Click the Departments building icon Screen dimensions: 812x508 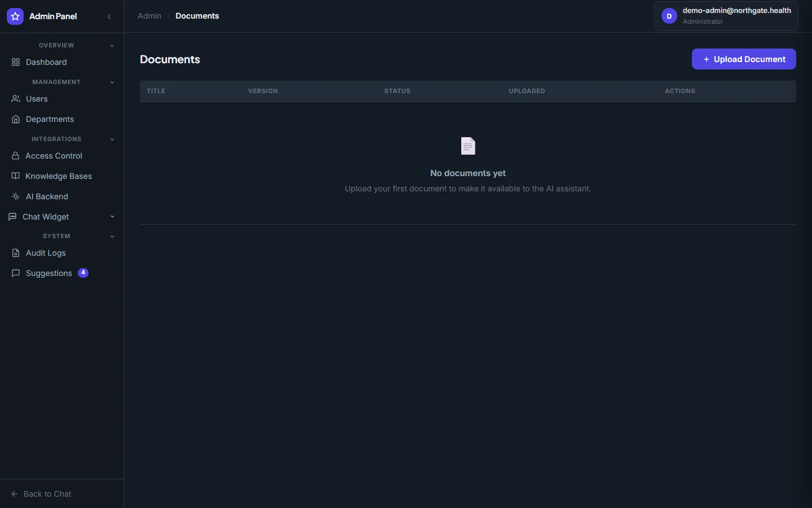tap(16, 119)
